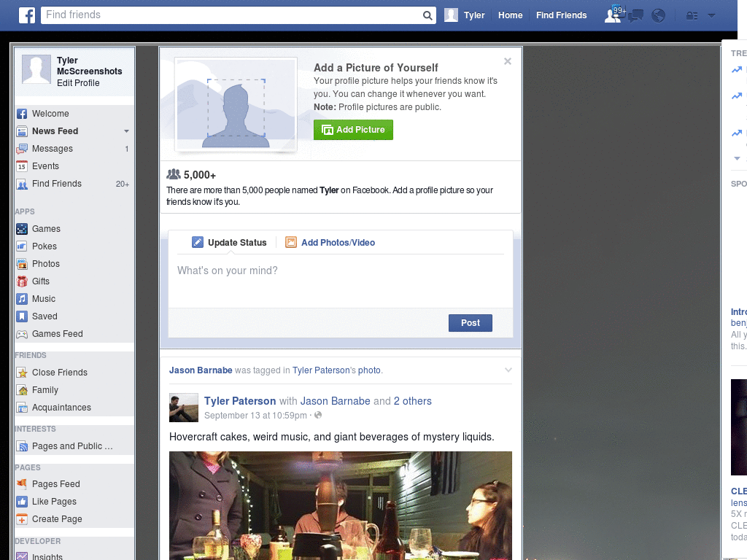The height and width of the screenshot is (560, 747).
Task: Click the blue Post button
Action: pyautogui.click(x=471, y=323)
